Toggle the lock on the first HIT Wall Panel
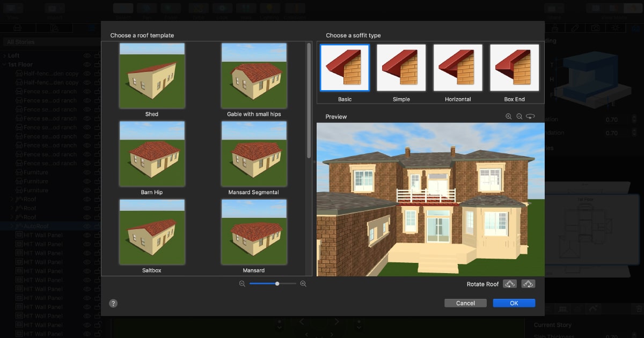This screenshot has height=338, width=644. click(x=97, y=235)
